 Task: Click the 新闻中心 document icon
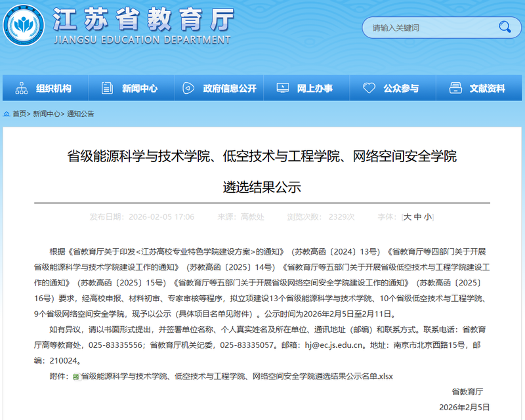(107, 88)
